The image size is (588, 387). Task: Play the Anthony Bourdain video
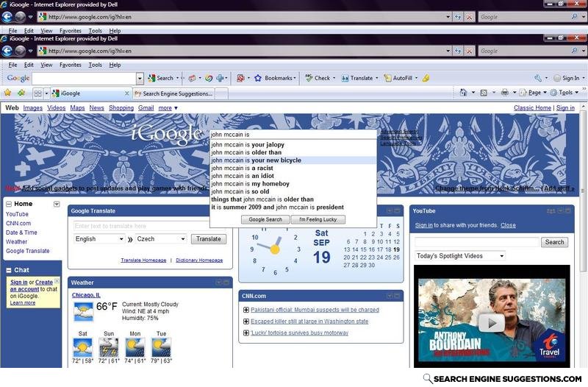coord(491,323)
